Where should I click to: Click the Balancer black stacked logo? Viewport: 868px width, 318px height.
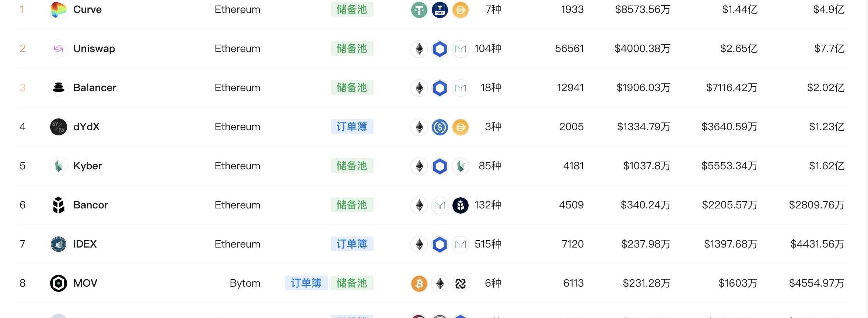click(x=58, y=88)
